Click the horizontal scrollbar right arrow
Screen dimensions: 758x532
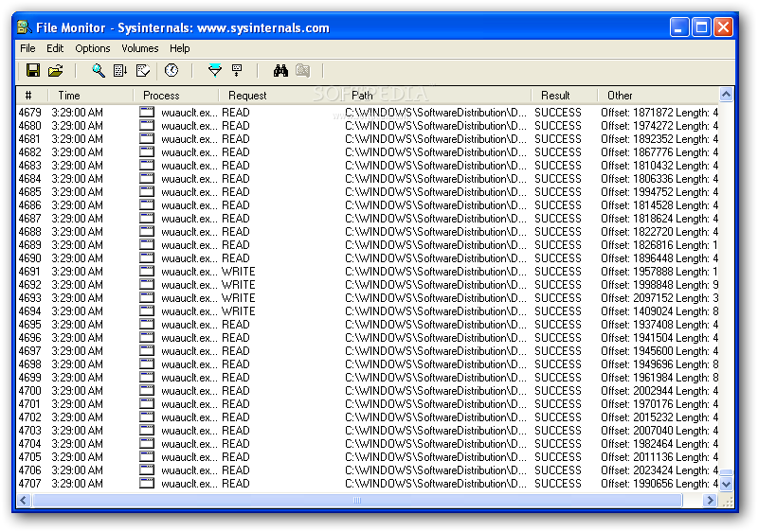pos(710,501)
